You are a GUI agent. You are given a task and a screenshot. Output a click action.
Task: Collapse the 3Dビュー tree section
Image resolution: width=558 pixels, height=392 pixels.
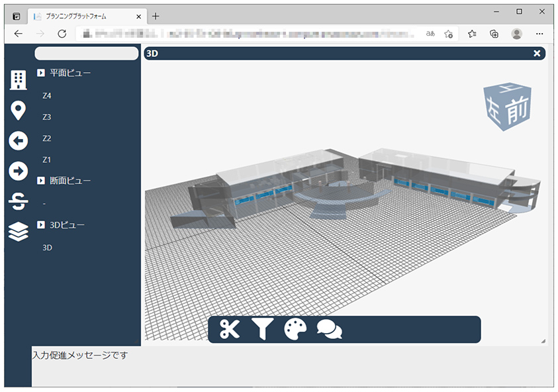click(x=42, y=224)
